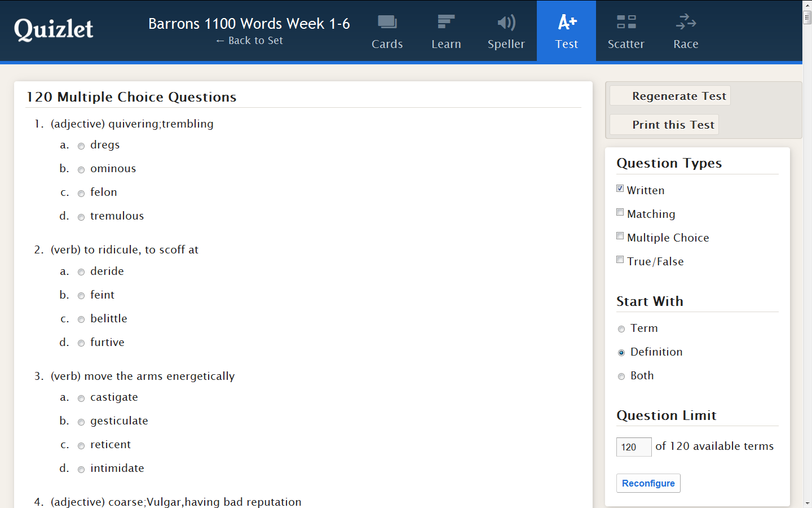812x508 pixels.
Task: Go back via Back to Set link
Action: pyautogui.click(x=249, y=41)
